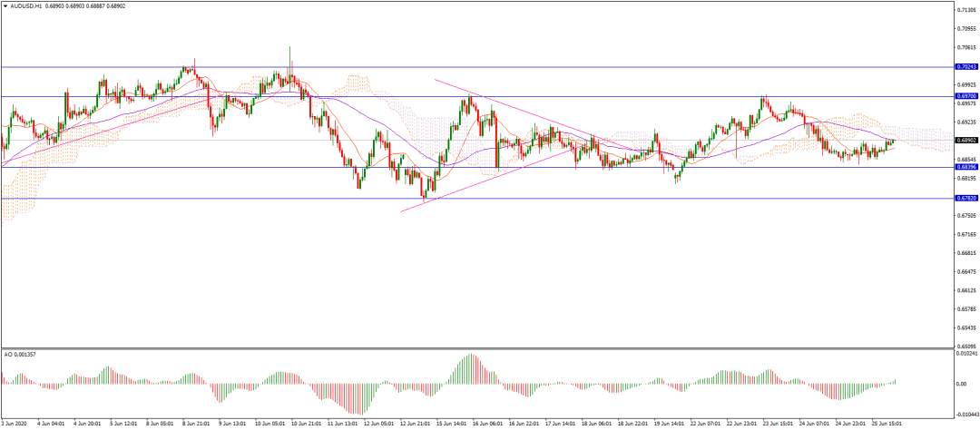Click the last green AO histogram bar

(895, 381)
